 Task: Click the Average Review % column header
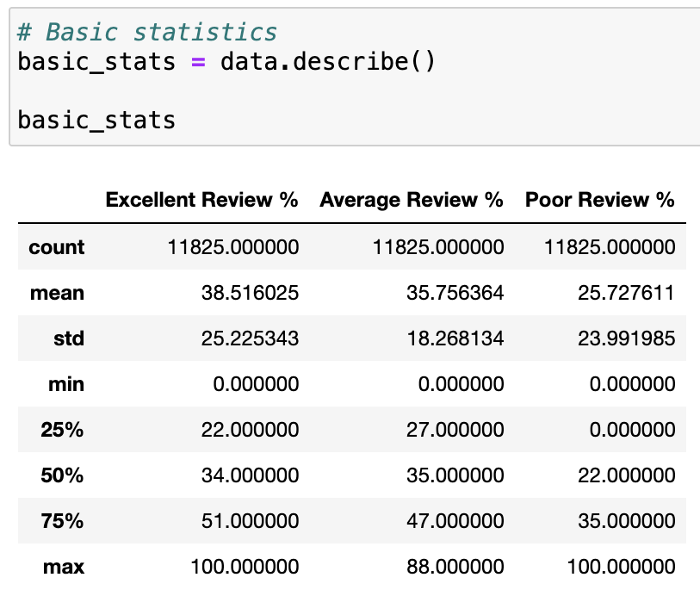[x=412, y=200]
